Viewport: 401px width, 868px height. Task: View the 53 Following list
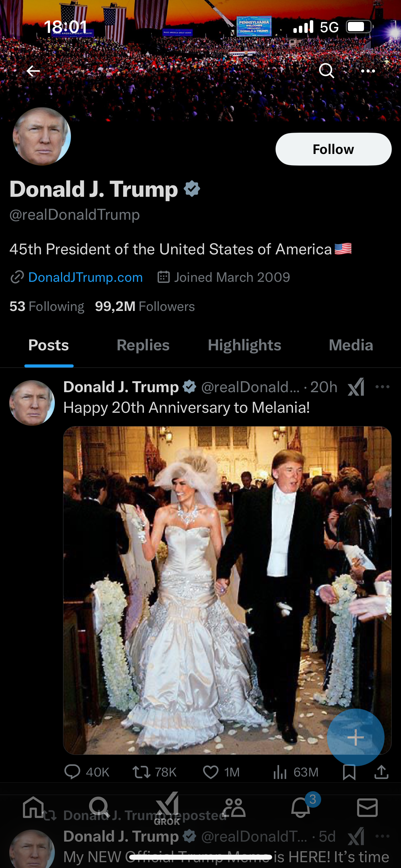pos(47,306)
